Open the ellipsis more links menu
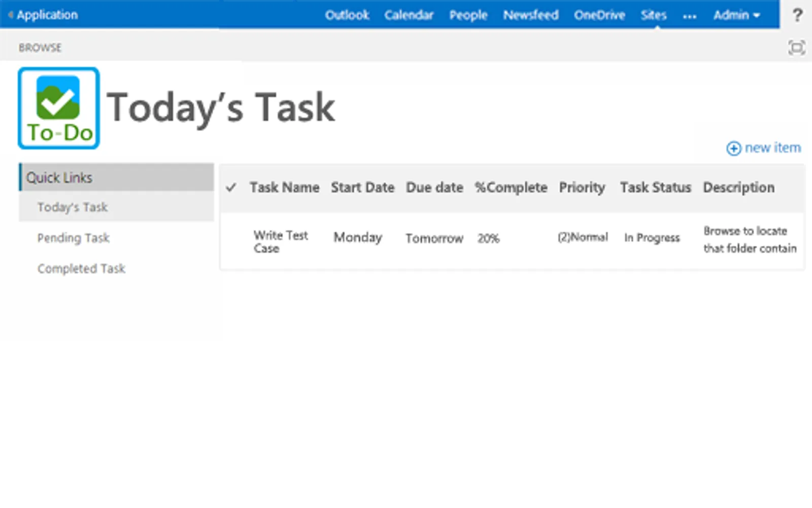The image size is (812, 508). pyautogui.click(x=690, y=16)
